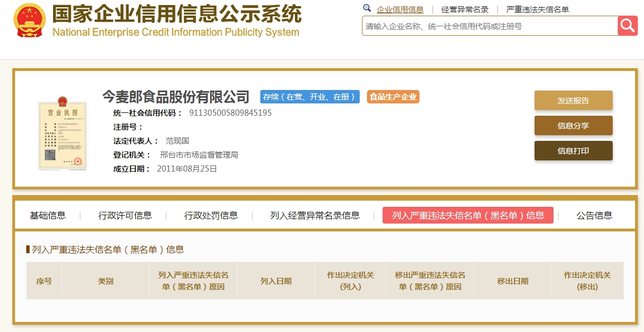Click the 法定代表人 label
Image resolution: width=644 pixels, height=332 pixels.
pyautogui.click(x=136, y=141)
